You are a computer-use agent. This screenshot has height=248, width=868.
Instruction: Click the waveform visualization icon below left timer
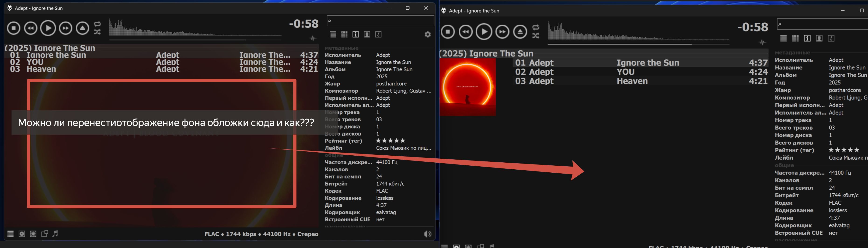[313, 38]
